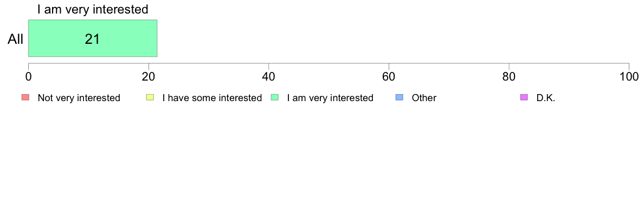
Task: Select 'I am very interested' legend text
Action: (x=330, y=98)
